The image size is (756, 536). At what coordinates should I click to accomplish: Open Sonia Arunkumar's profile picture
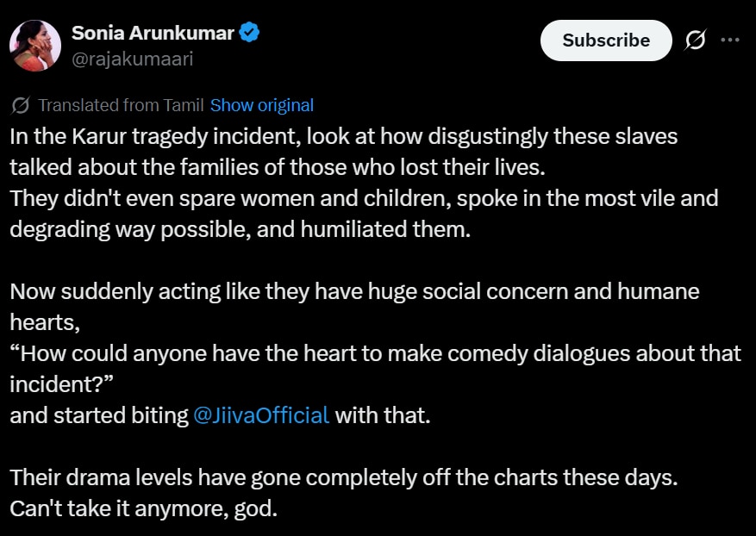pyautogui.click(x=35, y=46)
